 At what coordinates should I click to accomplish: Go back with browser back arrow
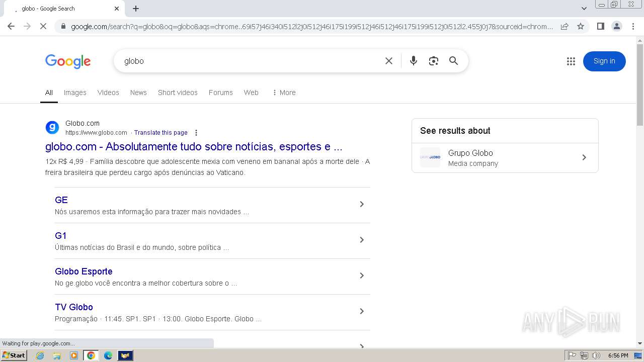coord(11,26)
